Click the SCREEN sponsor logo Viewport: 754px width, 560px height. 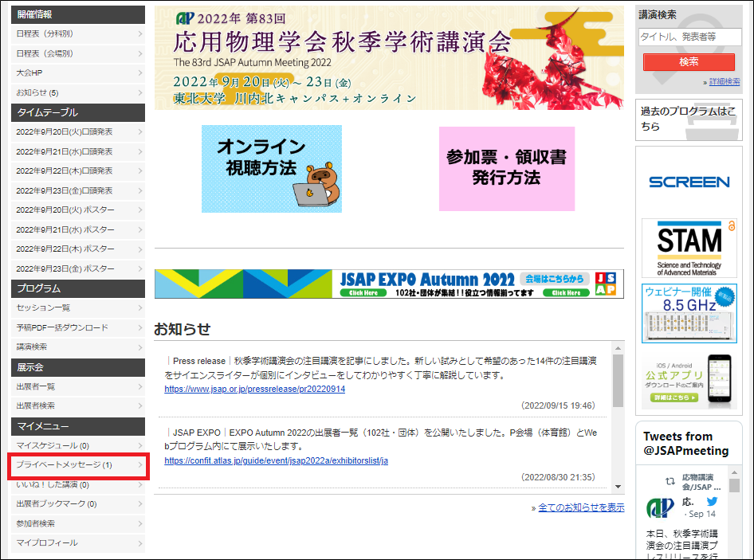coord(689,182)
